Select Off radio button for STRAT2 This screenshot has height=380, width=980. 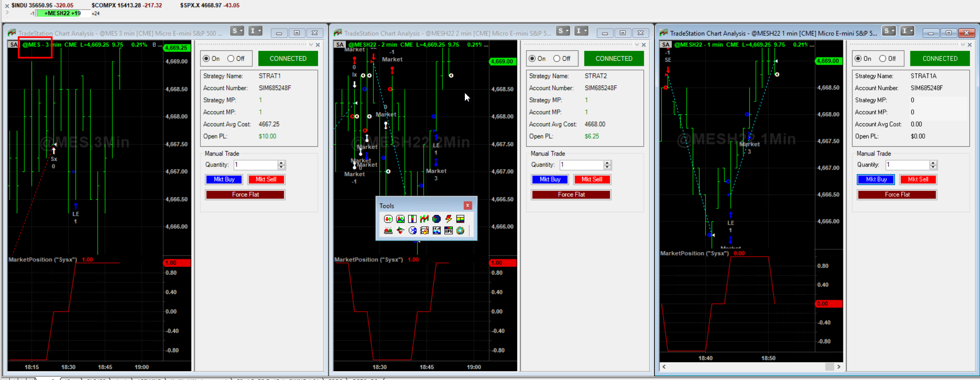click(557, 59)
